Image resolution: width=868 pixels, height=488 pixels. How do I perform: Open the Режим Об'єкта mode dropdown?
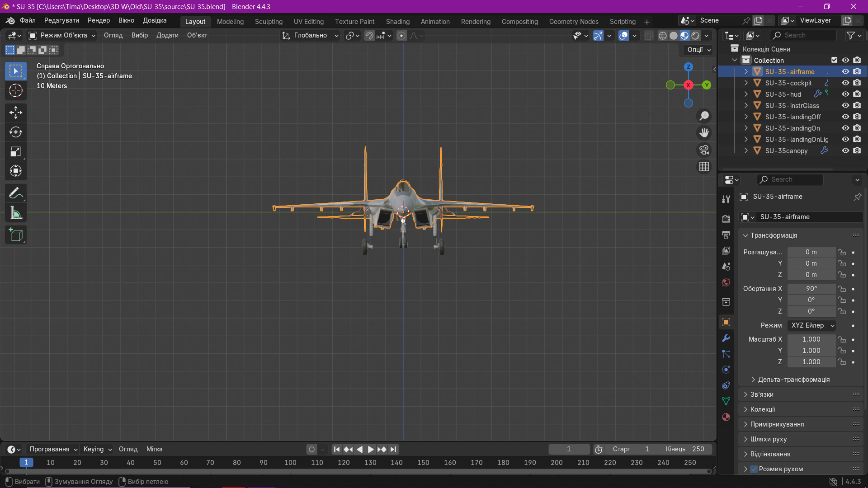pos(62,36)
